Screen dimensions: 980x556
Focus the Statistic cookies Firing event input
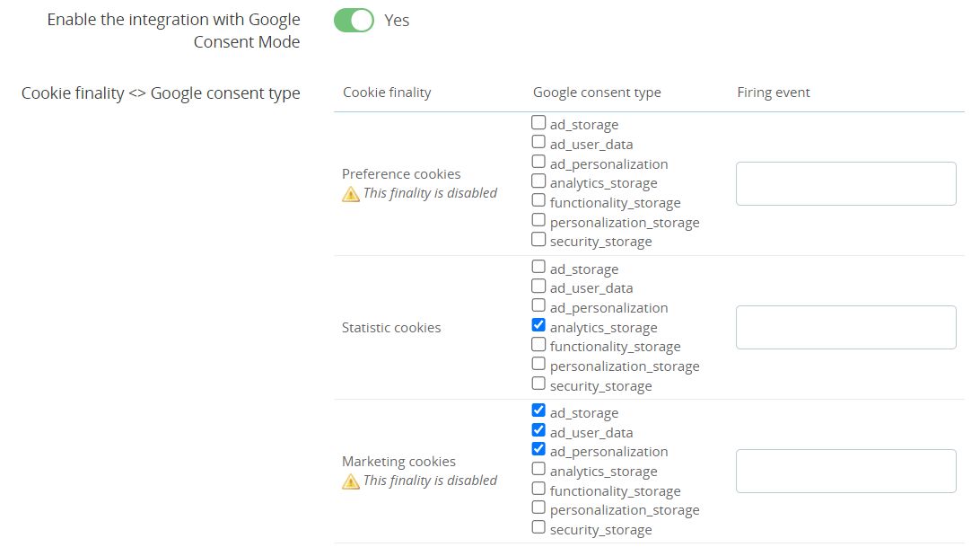(845, 328)
